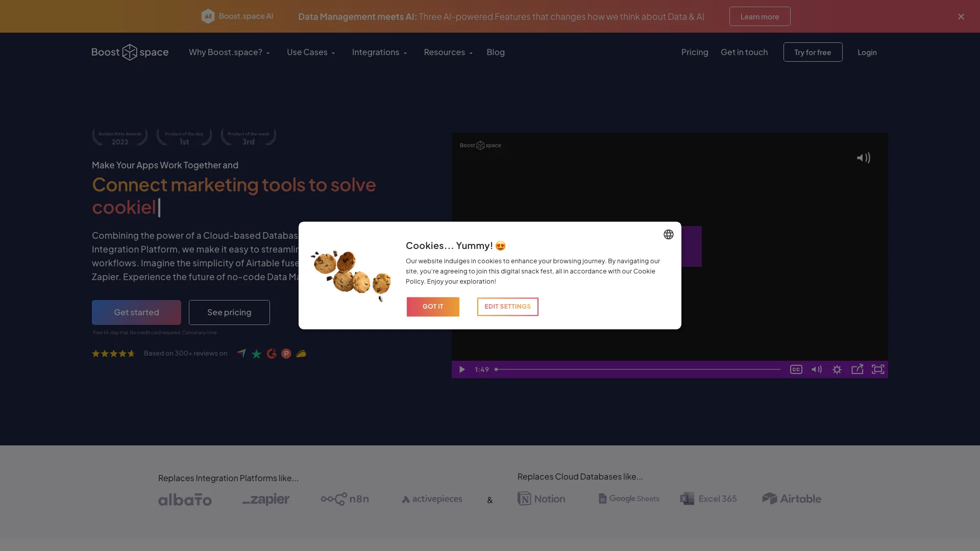Viewport: 980px width, 551px height.
Task: Click the cookies image in the dialog
Action: click(x=351, y=275)
